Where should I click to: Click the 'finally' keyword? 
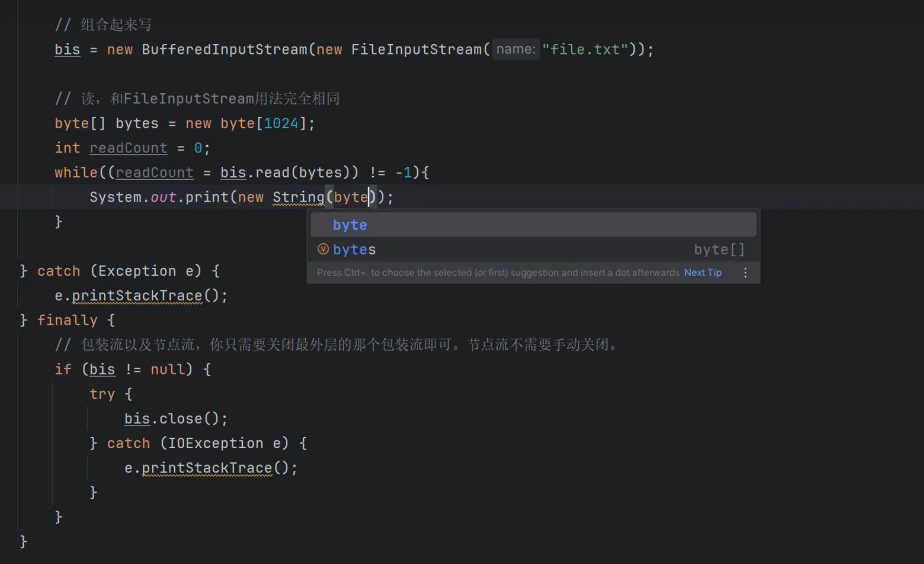[67, 320]
